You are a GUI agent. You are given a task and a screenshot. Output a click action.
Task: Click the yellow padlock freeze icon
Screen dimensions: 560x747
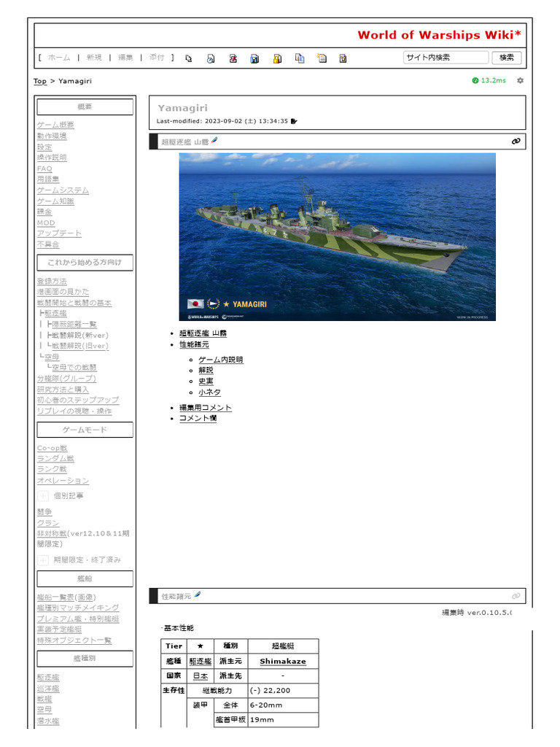click(x=277, y=58)
